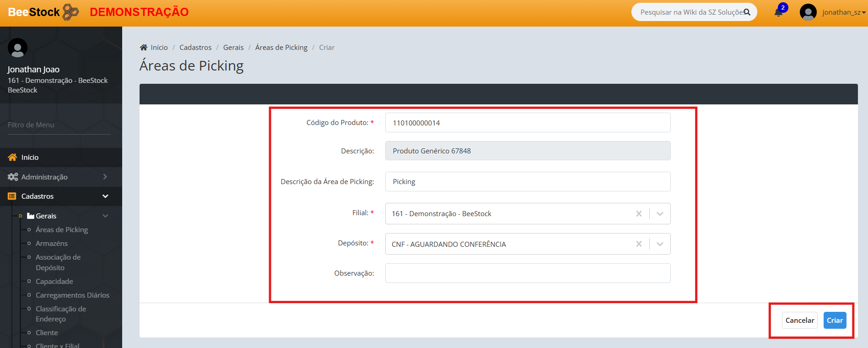Select Armazéns in the Gerais submenu
The width and height of the screenshot is (868, 348).
pyautogui.click(x=52, y=244)
